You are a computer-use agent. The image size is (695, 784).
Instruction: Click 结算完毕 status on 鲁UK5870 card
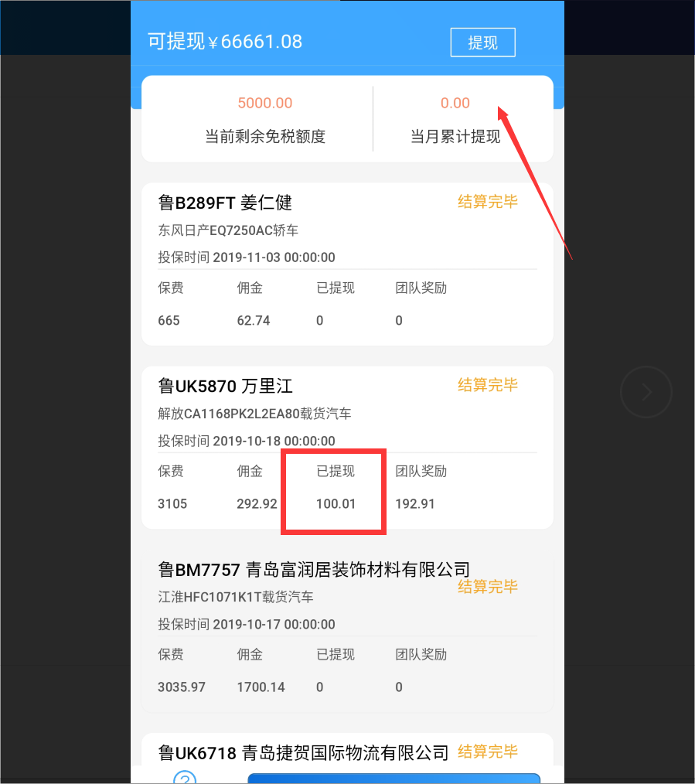click(488, 385)
